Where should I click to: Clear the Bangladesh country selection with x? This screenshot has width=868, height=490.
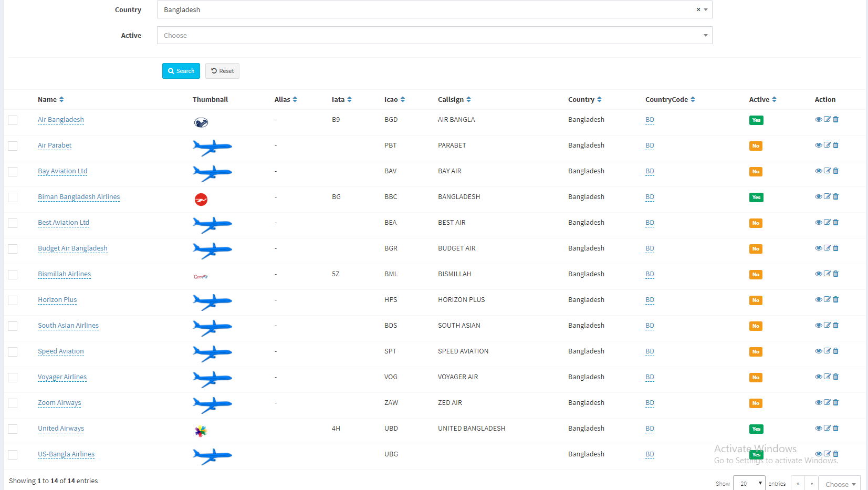tap(698, 9)
